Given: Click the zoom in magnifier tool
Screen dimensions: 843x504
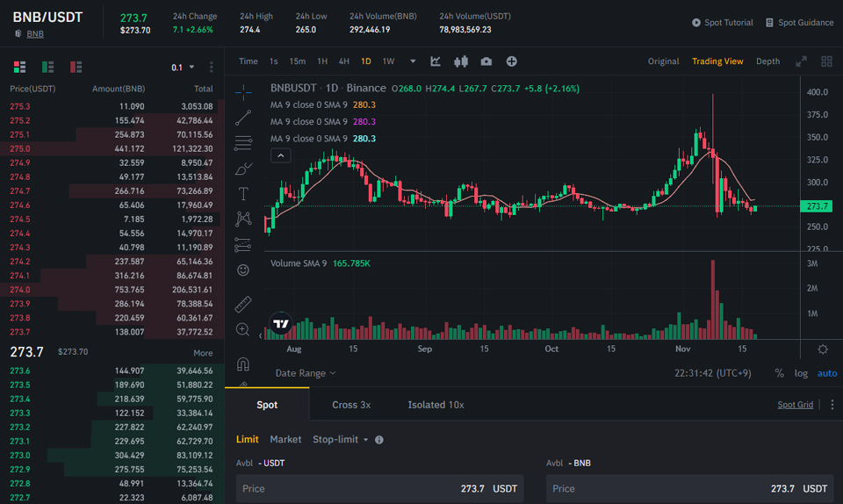Looking at the screenshot, I should (243, 329).
